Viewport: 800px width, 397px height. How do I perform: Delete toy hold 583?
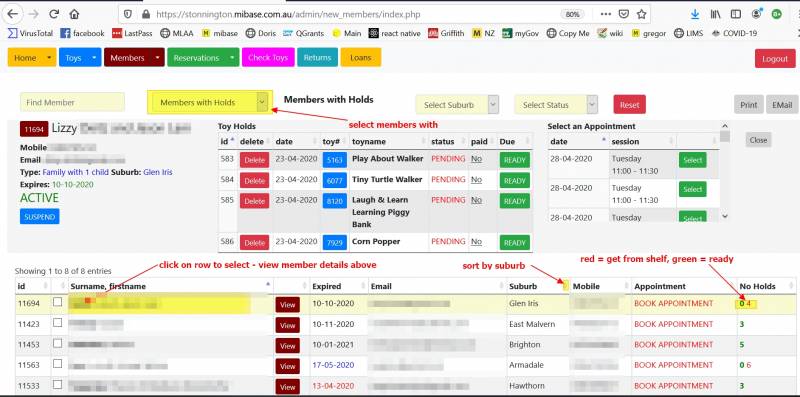254,160
